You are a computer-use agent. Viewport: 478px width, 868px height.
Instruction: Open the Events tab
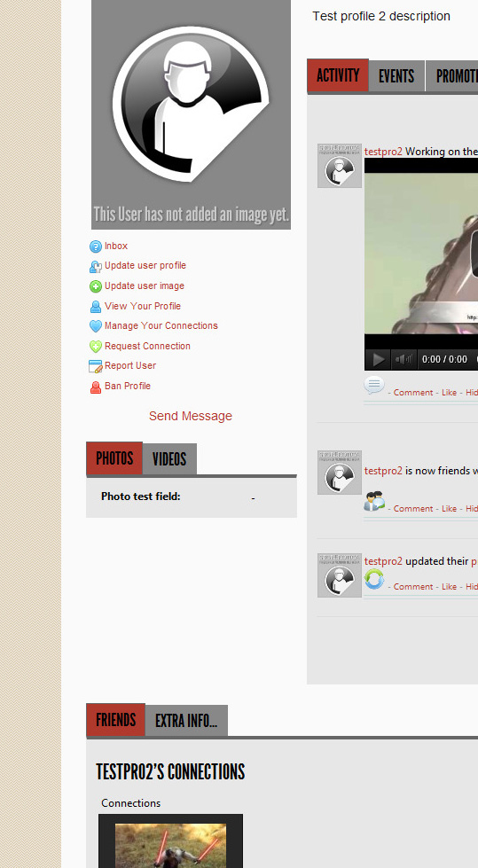point(396,76)
